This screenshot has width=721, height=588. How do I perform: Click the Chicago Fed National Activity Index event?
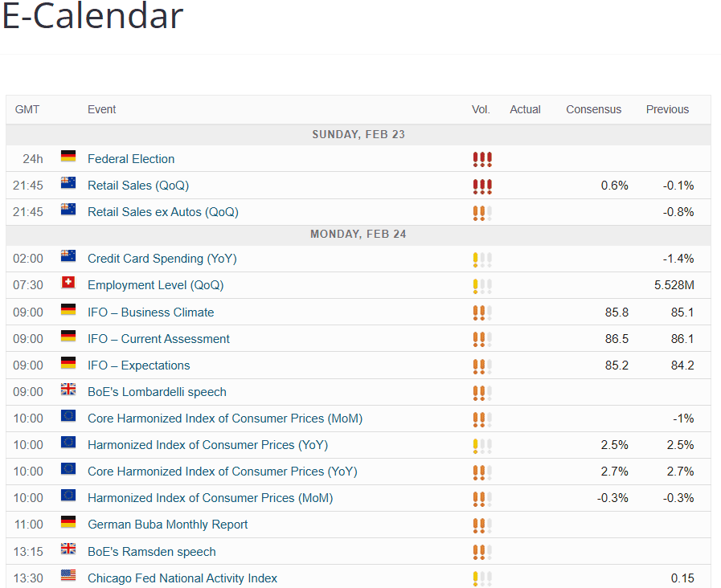coord(182,578)
